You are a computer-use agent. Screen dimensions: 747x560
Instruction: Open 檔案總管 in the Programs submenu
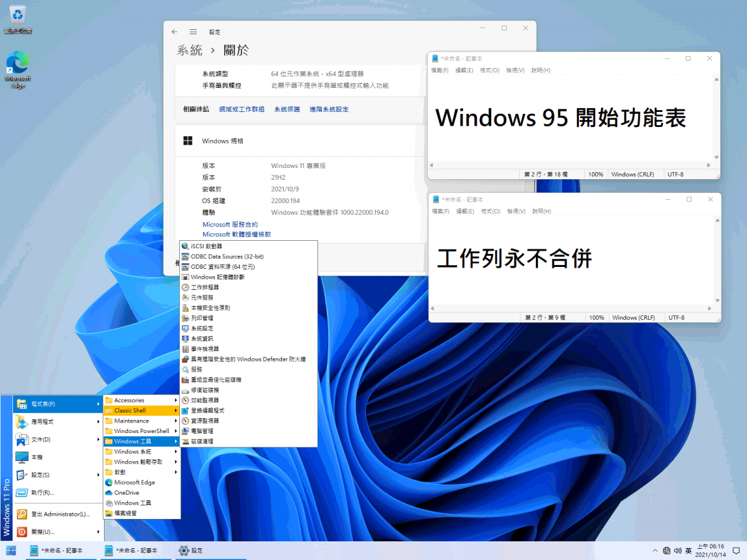click(142, 513)
